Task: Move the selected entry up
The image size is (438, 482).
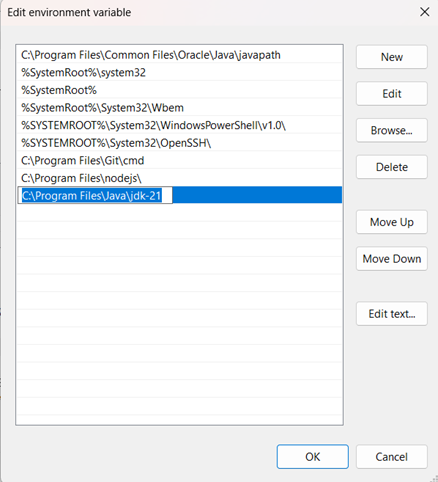Action: pos(392,222)
